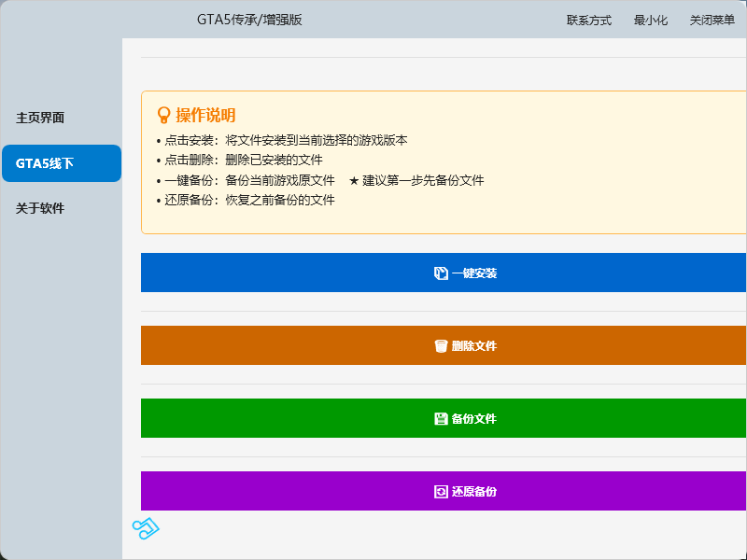747x560 pixels.
Task: Click the lightbulb icon next to 操作说明
Action: click(x=163, y=115)
